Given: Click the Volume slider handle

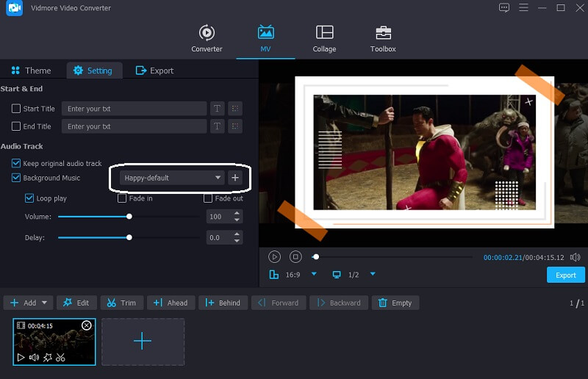Looking at the screenshot, I should pyautogui.click(x=129, y=217).
